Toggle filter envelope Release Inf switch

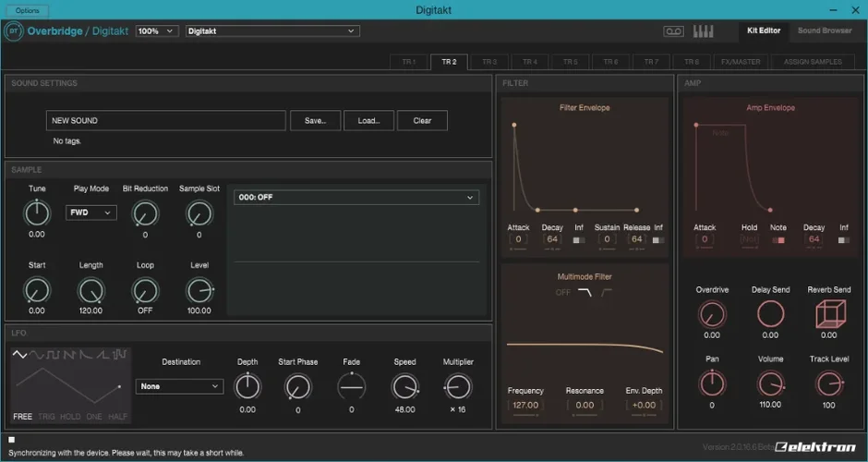point(658,240)
